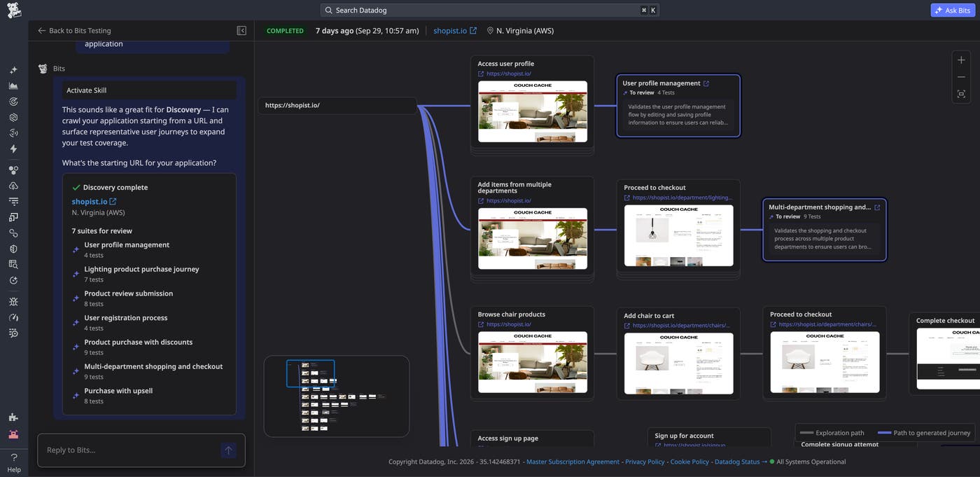Click the list-with-magnifier sidebar icon

tap(13, 333)
